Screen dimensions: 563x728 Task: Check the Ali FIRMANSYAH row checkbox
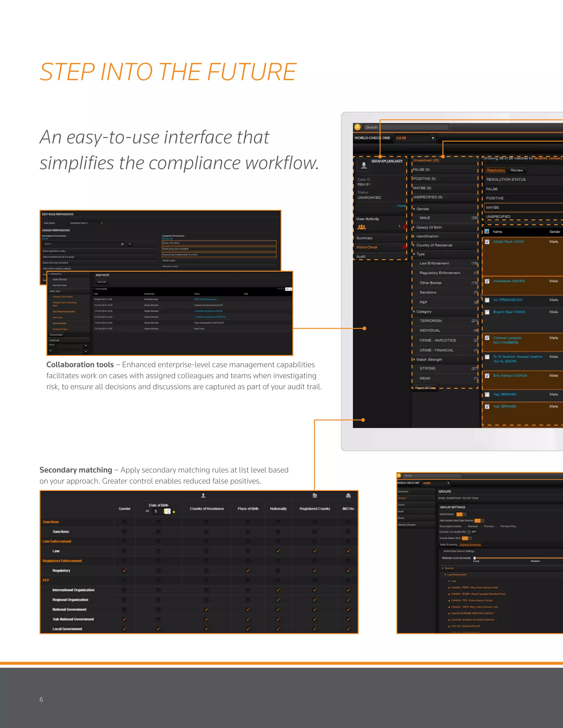(487, 300)
